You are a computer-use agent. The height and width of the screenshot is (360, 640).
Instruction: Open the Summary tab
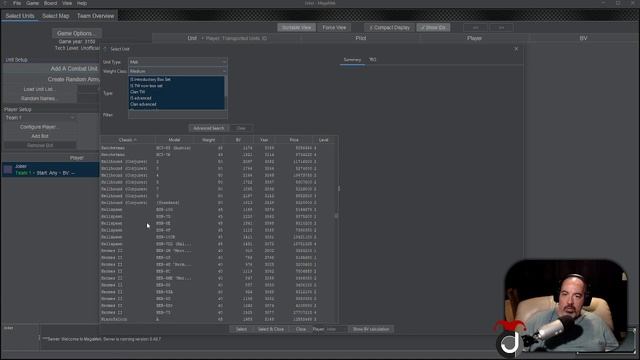[352, 60]
